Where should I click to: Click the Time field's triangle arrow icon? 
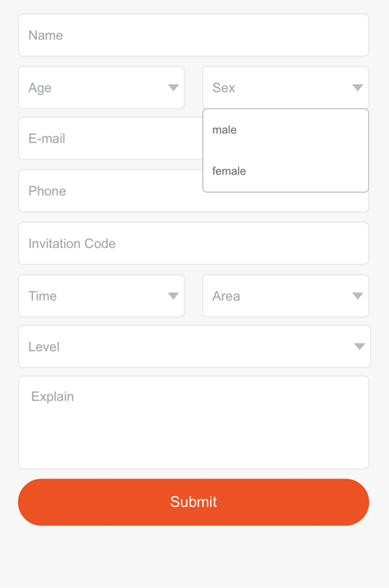point(173,296)
